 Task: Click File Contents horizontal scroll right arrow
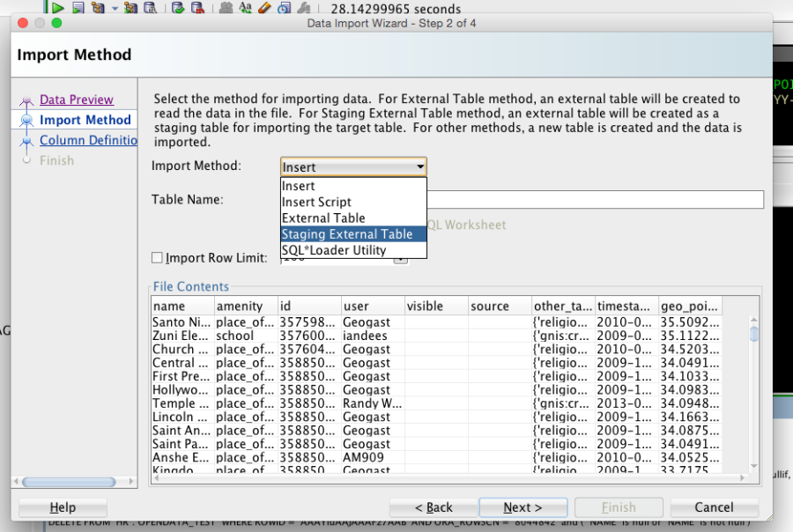coord(743,477)
